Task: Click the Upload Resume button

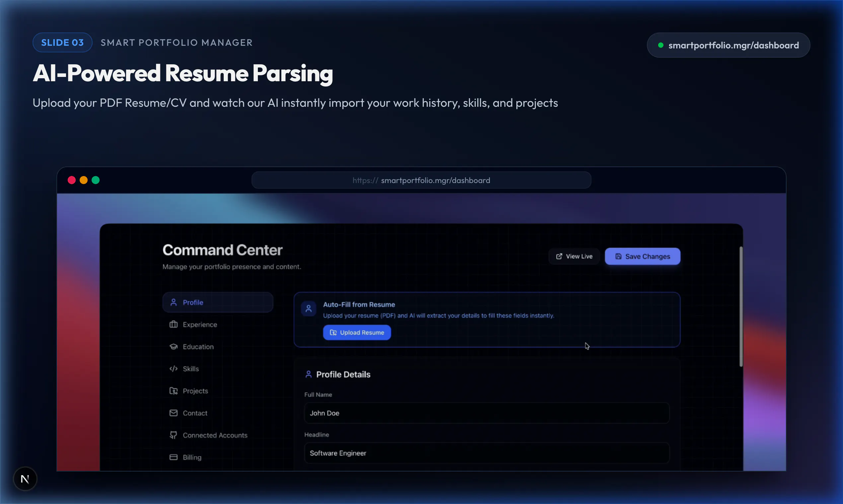Action: click(x=356, y=333)
